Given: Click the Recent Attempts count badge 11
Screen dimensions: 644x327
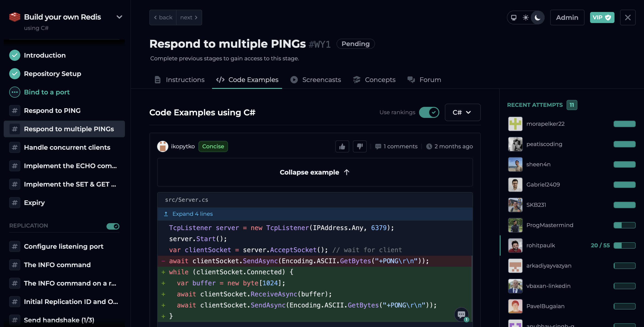Looking at the screenshot, I should [x=572, y=105].
